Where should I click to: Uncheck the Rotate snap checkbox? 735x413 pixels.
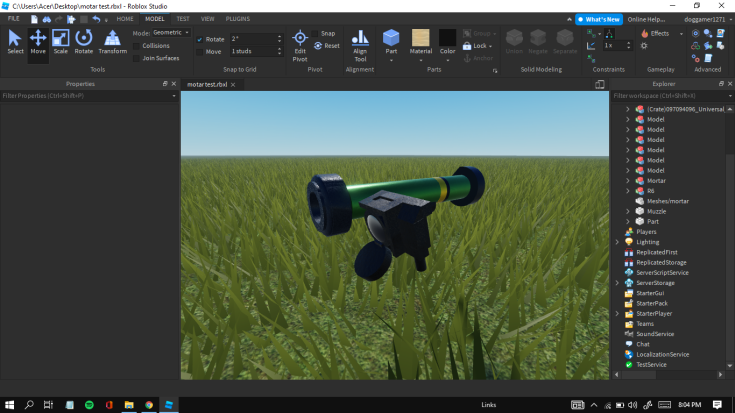tap(200, 39)
